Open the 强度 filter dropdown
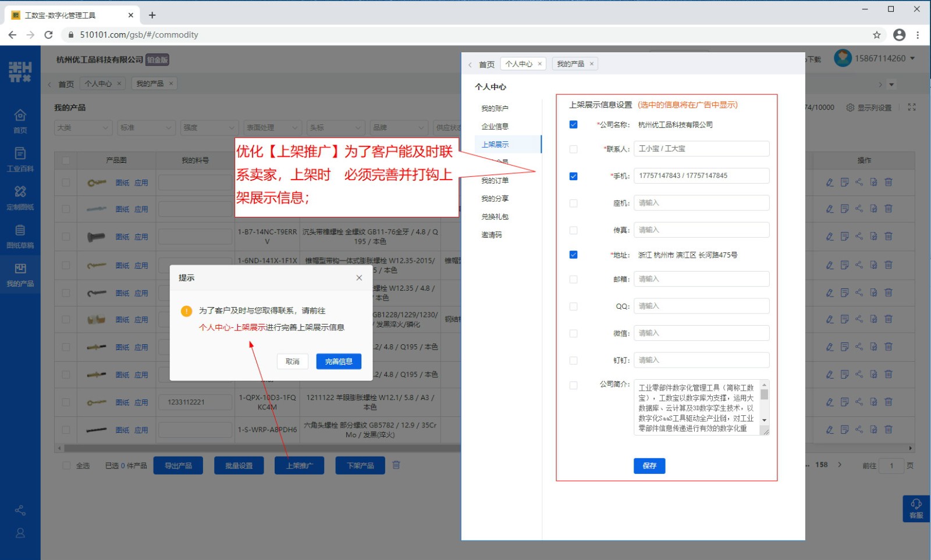 pyautogui.click(x=209, y=128)
